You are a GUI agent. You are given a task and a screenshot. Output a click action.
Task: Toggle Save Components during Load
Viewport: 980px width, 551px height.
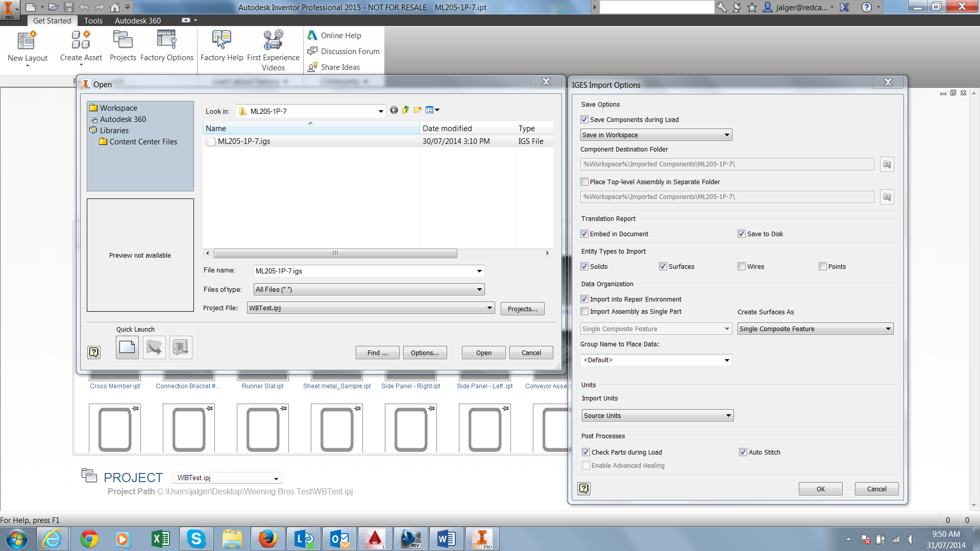pyautogui.click(x=584, y=120)
